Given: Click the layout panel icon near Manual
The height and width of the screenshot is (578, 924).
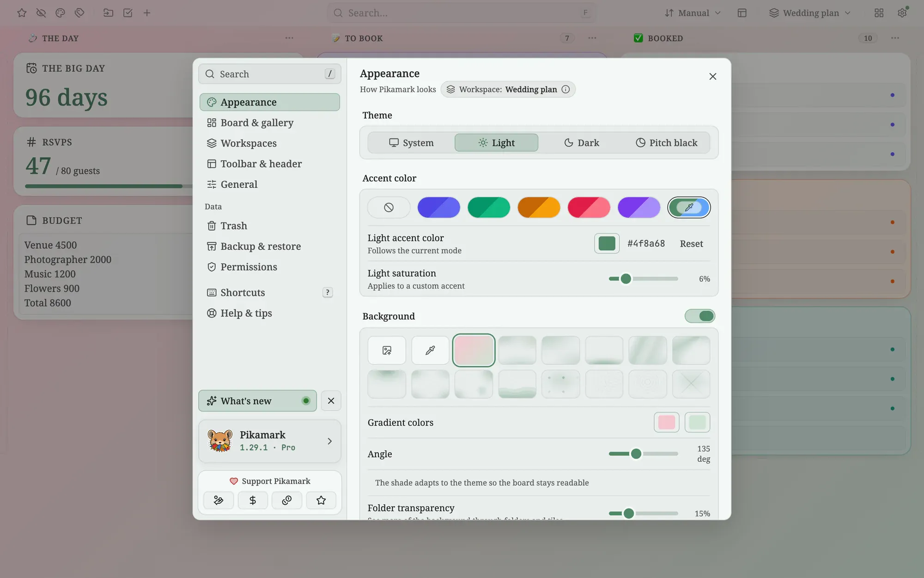Looking at the screenshot, I should [x=742, y=13].
